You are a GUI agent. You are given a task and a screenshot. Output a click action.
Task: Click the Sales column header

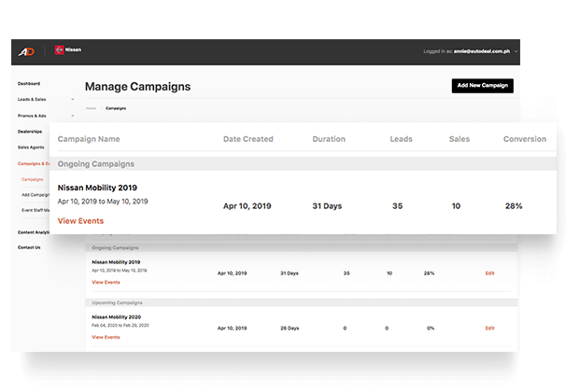pos(460,139)
